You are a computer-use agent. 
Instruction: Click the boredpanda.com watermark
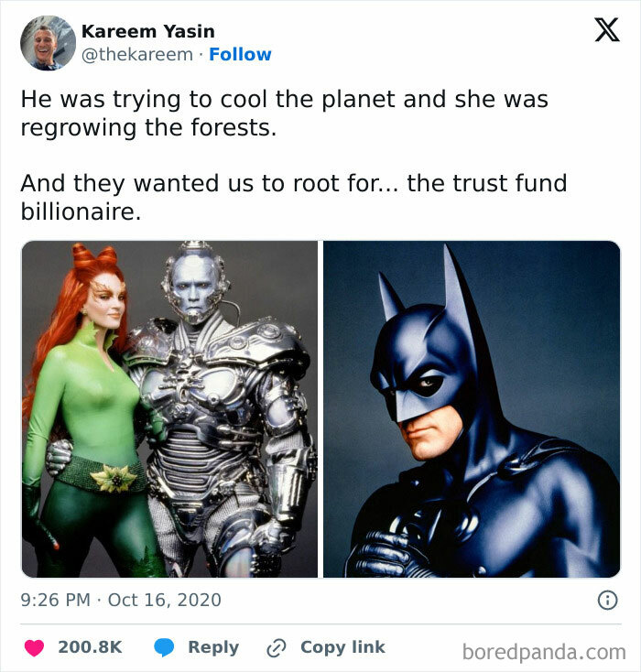tap(543, 651)
